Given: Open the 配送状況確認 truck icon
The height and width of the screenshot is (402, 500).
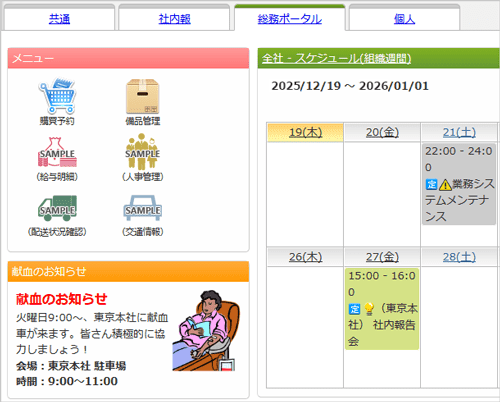Looking at the screenshot, I should [x=57, y=208].
